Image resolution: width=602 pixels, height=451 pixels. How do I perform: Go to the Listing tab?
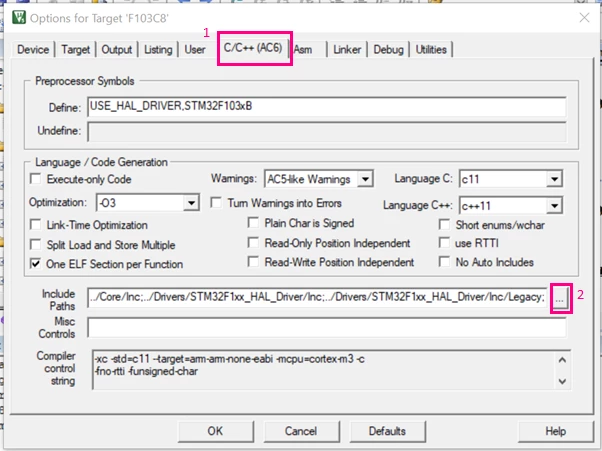pyautogui.click(x=158, y=50)
